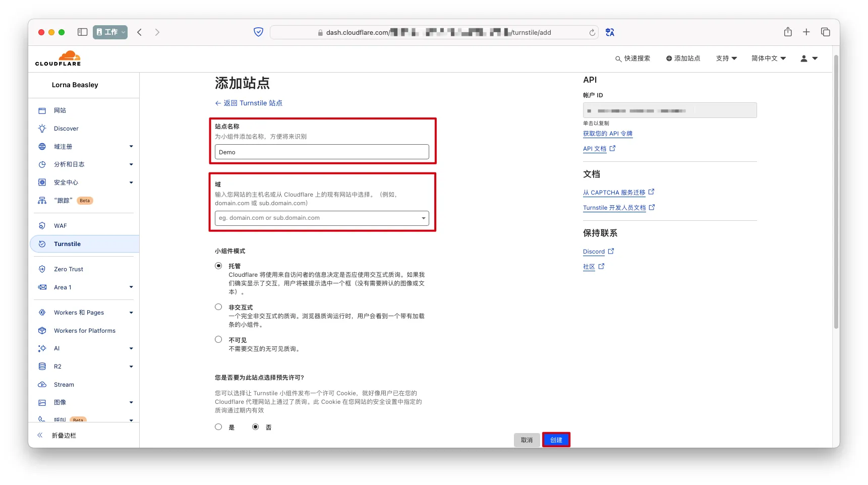This screenshot has height=485, width=868.
Task: Expand the 域注册 sidebar section
Action: click(x=131, y=147)
